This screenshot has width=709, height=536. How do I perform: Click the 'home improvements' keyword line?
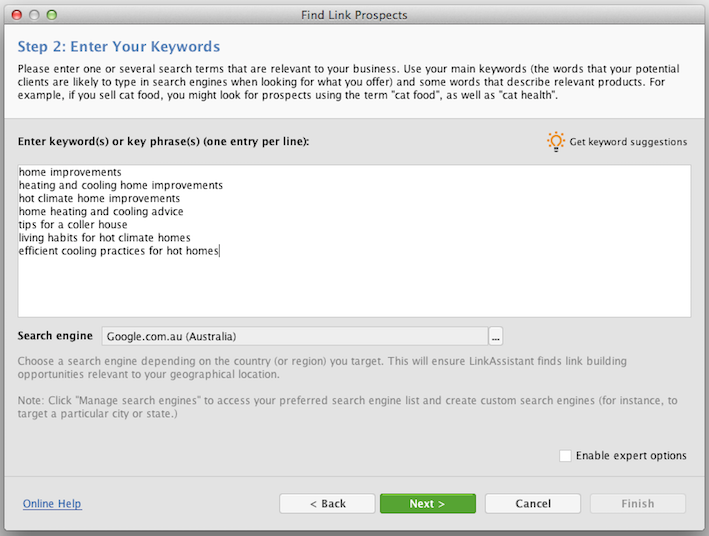(70, 172)
